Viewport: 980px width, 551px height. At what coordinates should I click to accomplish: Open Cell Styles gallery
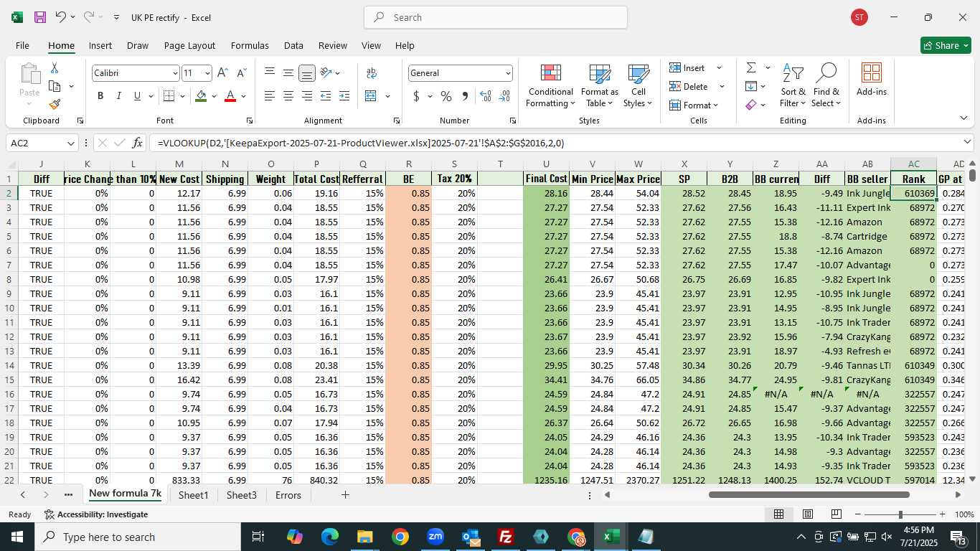point(638,86)
